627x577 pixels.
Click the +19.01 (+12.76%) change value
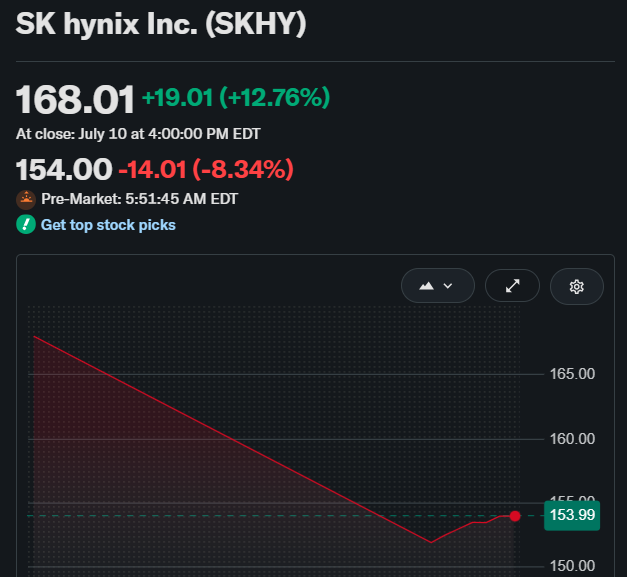click(x=236, y=98)
